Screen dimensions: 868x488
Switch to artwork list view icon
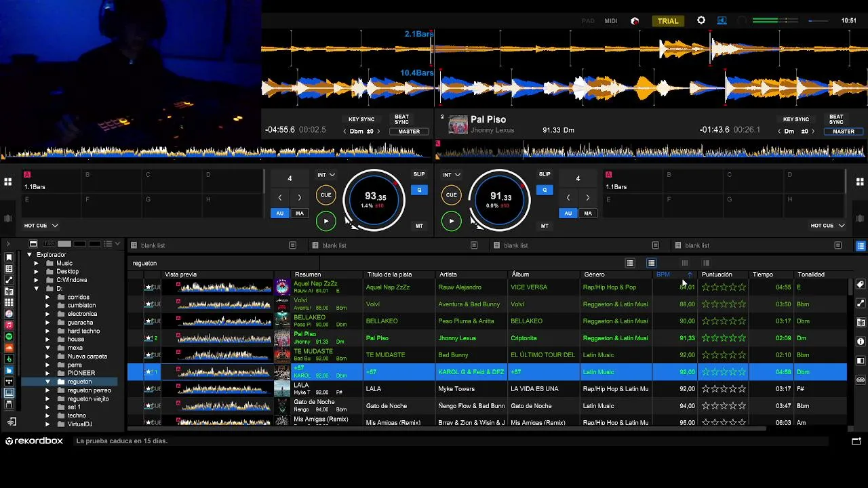tap(630, 263)
